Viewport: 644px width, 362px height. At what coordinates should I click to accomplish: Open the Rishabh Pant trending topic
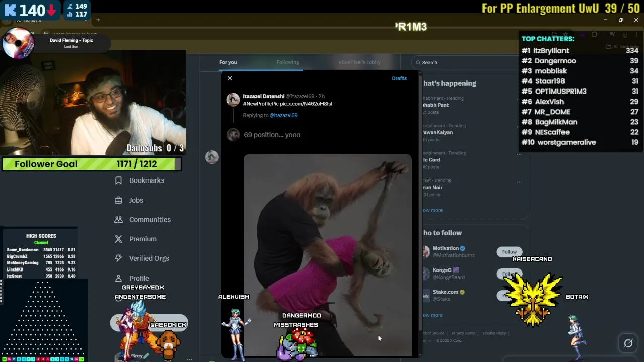click(436, 105)
